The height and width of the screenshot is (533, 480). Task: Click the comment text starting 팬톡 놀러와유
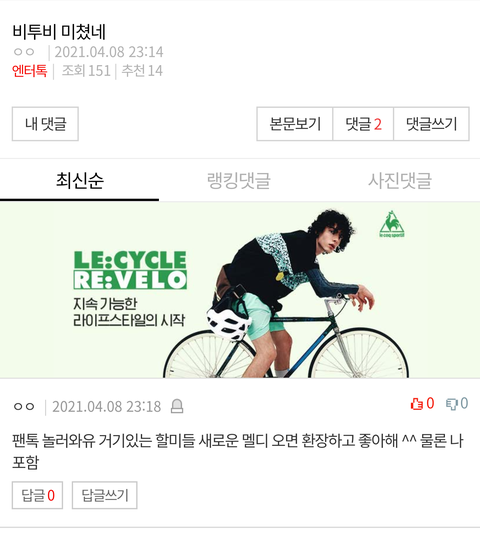coord(238,451)
